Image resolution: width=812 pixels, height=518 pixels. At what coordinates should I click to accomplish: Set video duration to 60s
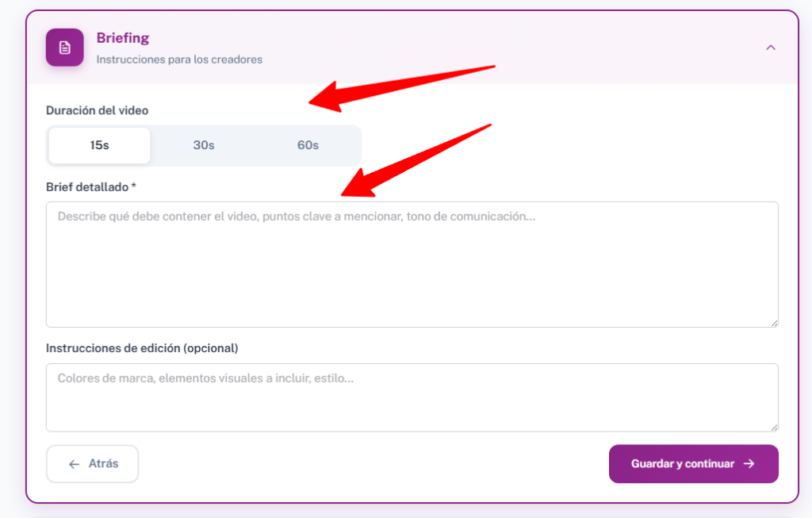click(308, 146)
